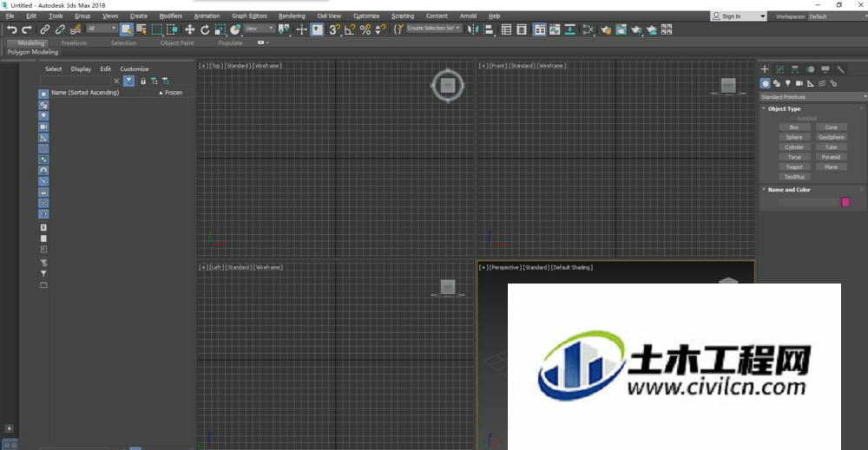Open the Modifiers menu
Image resolution: width=868 pixels, height=450 pixels.
click(170, 16)
